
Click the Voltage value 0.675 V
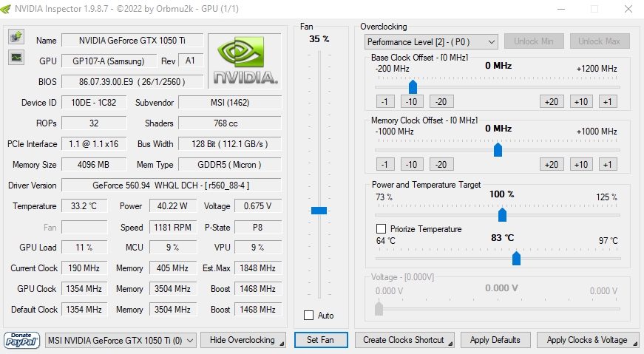[x=258, y=205]
